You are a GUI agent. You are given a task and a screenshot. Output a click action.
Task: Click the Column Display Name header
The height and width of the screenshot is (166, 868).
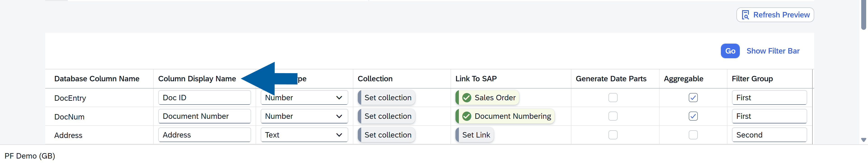pyautogui.click(x=197, y=79)
